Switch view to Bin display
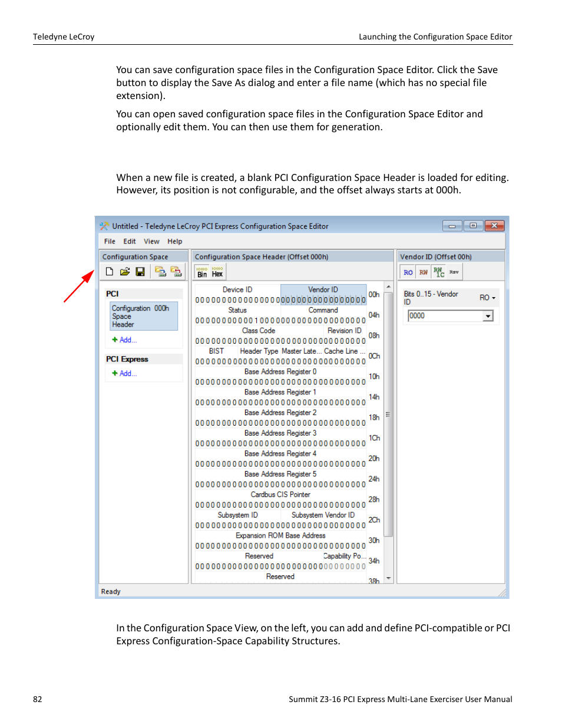The height and width of the screenshot is (728, 562). 202,272
